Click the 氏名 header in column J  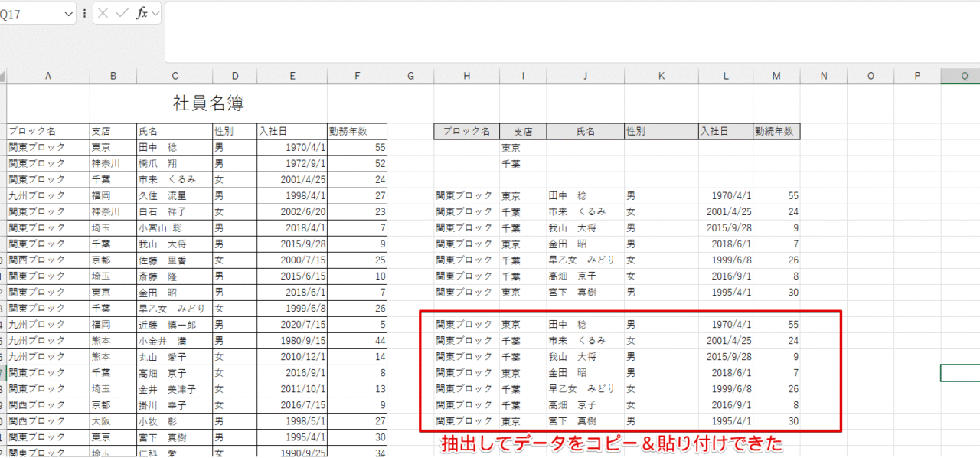585,132
